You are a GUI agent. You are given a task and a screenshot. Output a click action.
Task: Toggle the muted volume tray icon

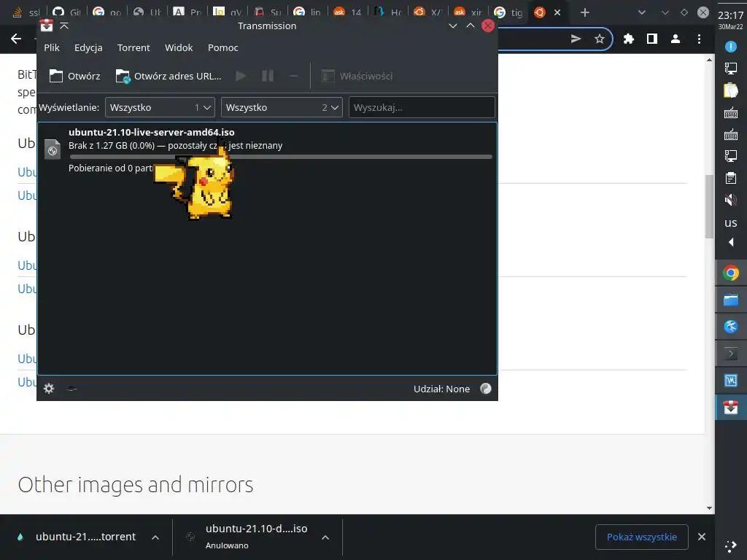pos(731,200)
